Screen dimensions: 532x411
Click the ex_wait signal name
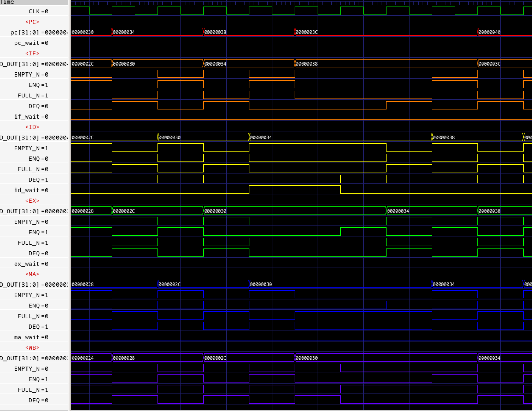click(x=27, y=264)
